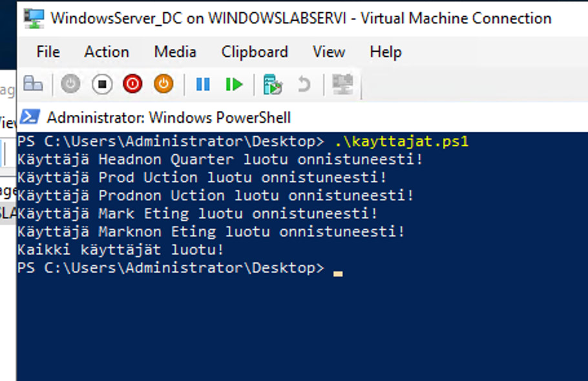
Task: Click the Ctrl+Alt+Delete toolbar icon
Action: [x=33, y=84]
